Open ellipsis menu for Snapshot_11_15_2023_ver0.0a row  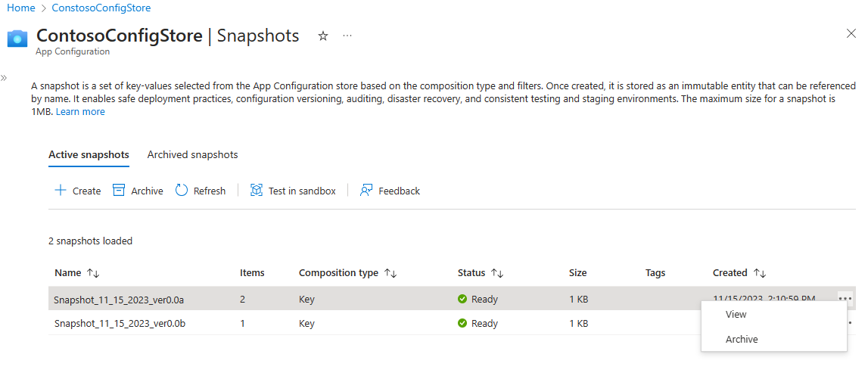(845, 298)
